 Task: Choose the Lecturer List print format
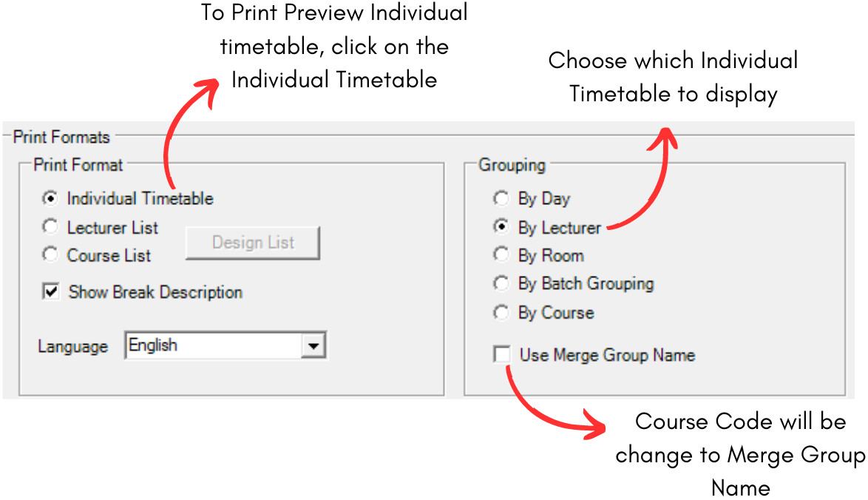tap(50, 227)
